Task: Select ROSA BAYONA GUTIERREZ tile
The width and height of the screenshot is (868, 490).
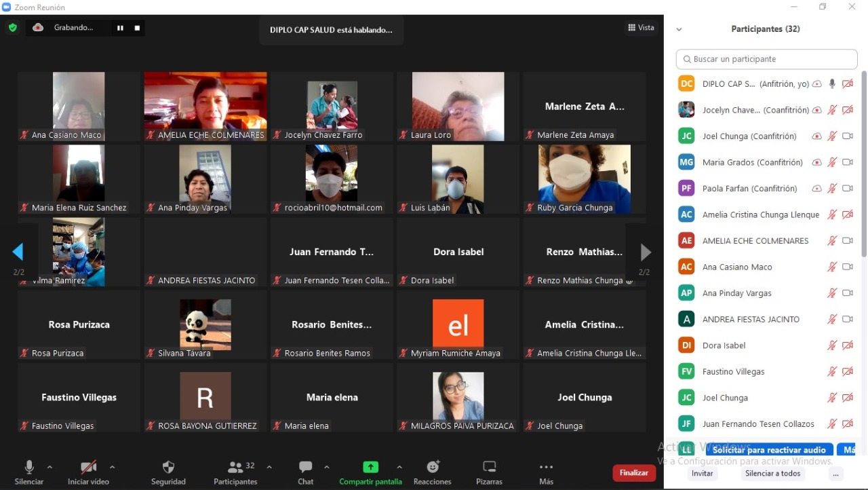Action: pyautogui.click(x=205, y=397)
